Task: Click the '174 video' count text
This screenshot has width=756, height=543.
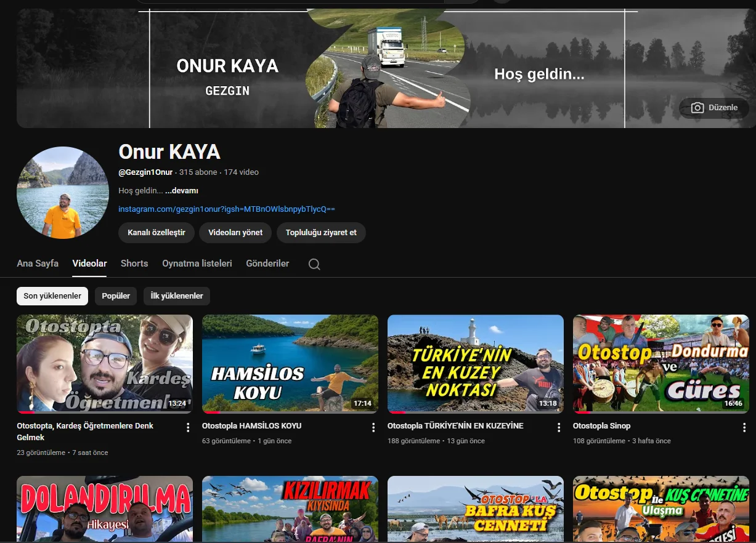Action: [242, 172]
